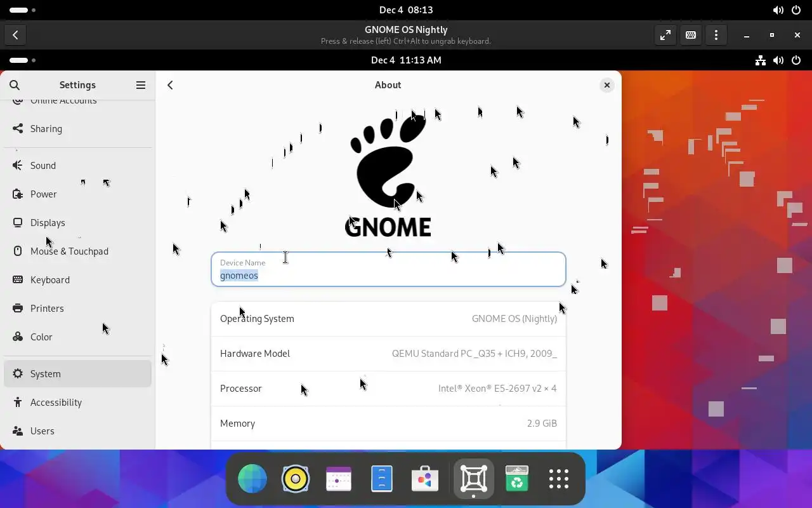The image size is (812, 508).
Task: Open Displays settings panel
Action: point(77,222)
